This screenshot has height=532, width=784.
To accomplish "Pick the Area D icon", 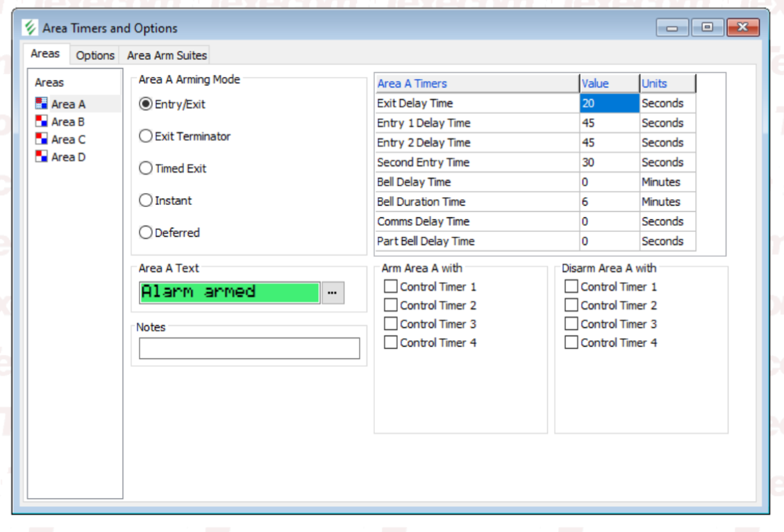I will tap(42, 157).
